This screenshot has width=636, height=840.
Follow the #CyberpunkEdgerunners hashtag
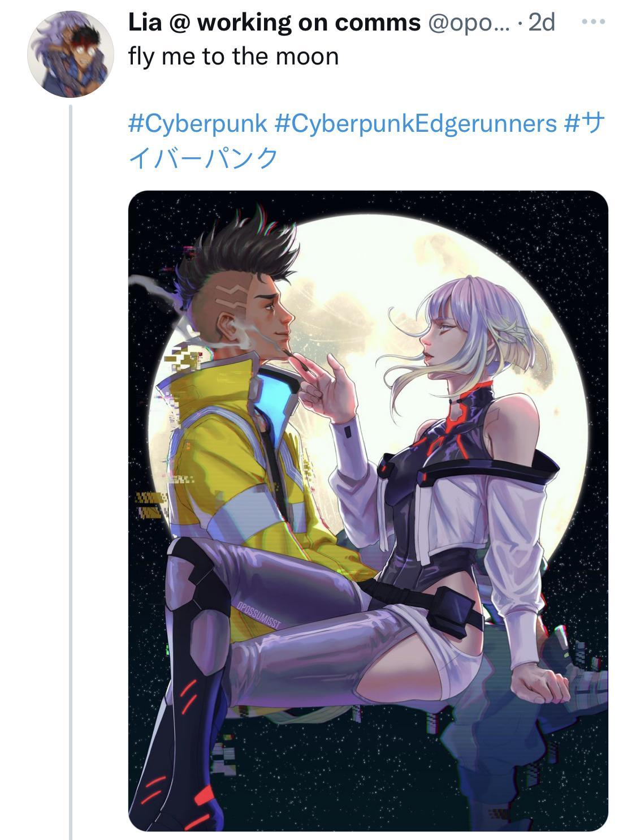[416, 123]
